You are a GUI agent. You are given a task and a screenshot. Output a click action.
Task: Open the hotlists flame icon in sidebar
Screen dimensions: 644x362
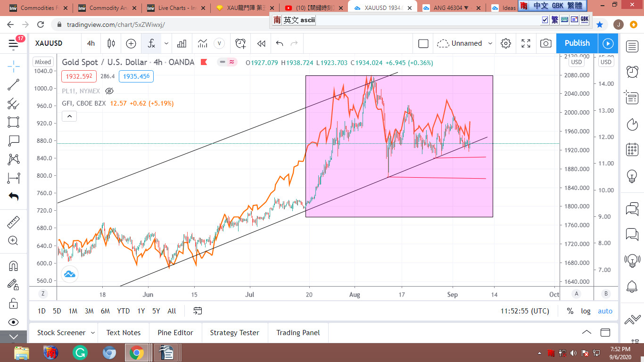(632, 124)
